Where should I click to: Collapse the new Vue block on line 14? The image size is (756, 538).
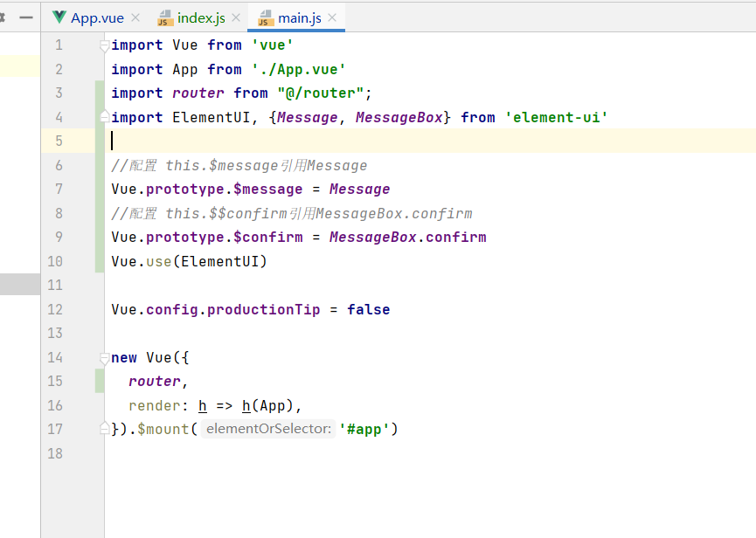[x=104, y=358]
